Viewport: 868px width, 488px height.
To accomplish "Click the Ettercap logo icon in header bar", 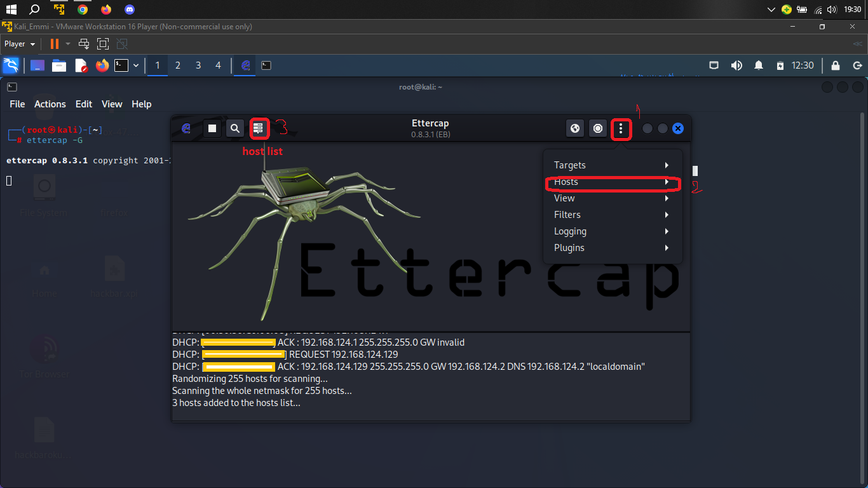I will [x=186, y=128].
